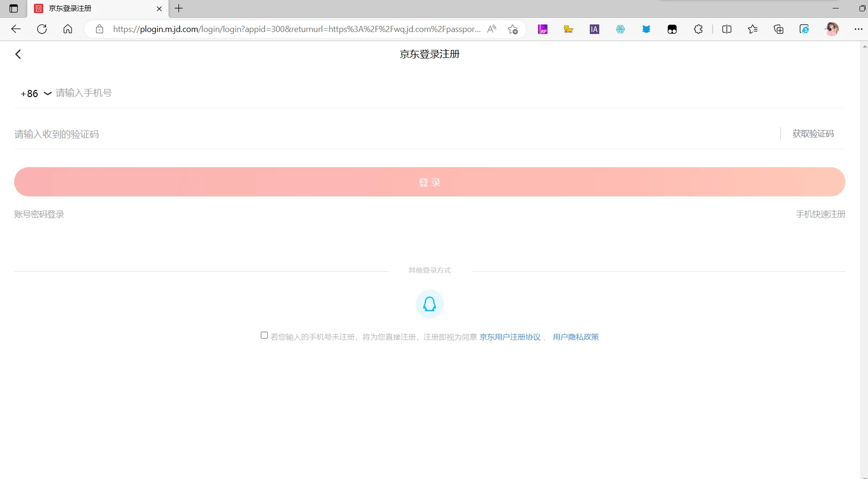Toggle split screen icon
The width and height of the screenshot is (868, 479).
(x=727, y=29)
